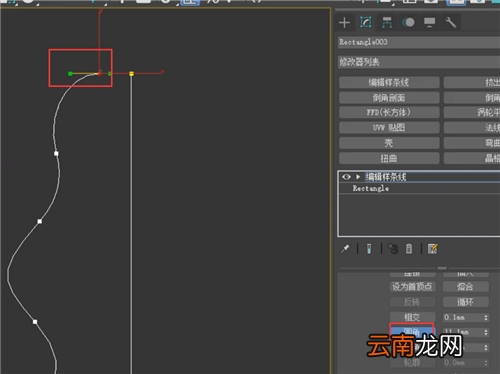Expand the 编辑样条线 sub-object arrow
The height and width of the screenshot is (374, 500).
click(358, 177)
